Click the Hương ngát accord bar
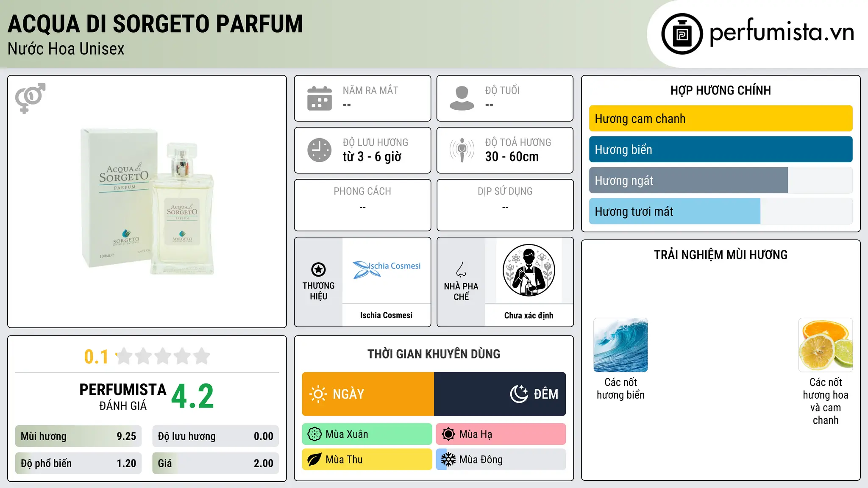The height and width of the screenshot is (488, 868). tap(721, 180)
